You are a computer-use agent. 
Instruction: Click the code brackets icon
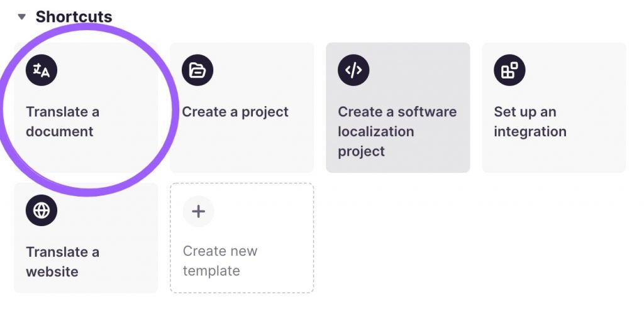[353, 70]
